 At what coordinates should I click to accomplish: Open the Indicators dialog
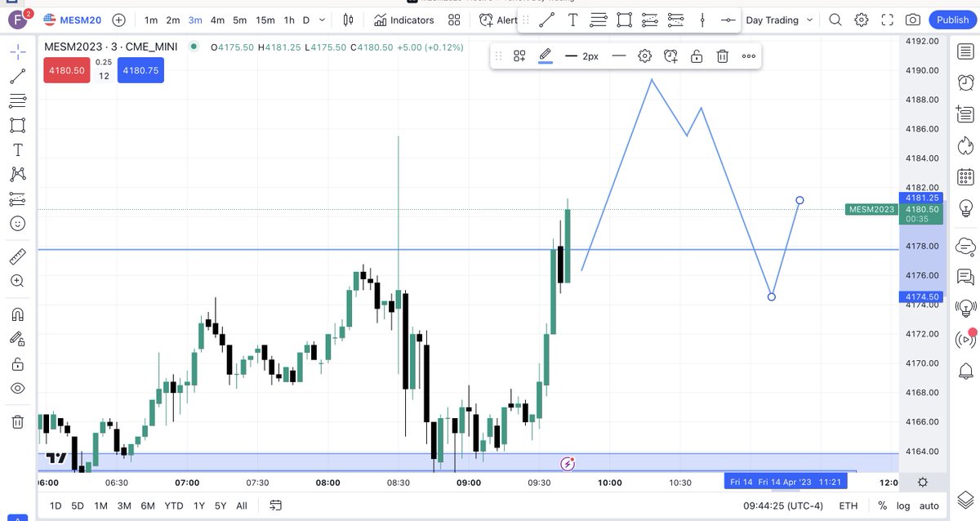[404, 20]
